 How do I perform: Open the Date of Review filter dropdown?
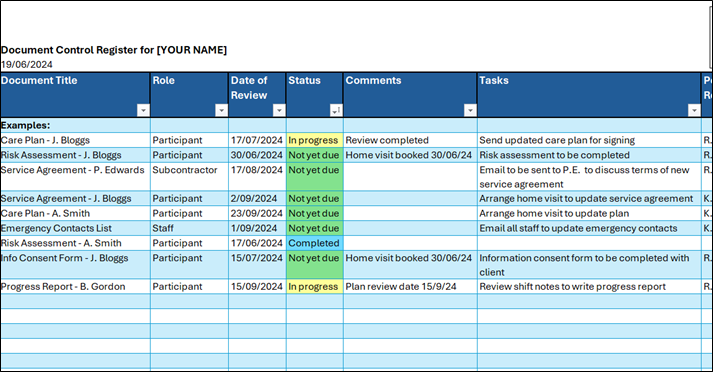point(279,111)
